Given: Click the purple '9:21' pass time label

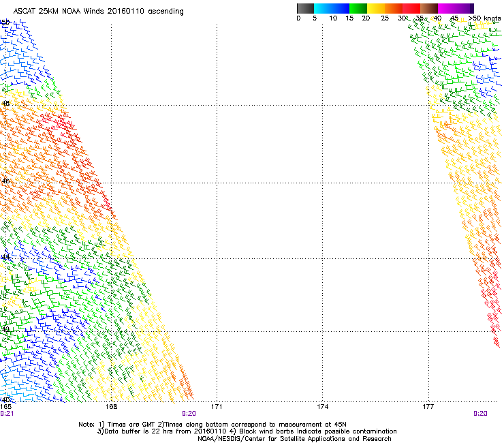Looking at the screenshot, I should click(7, 414).
